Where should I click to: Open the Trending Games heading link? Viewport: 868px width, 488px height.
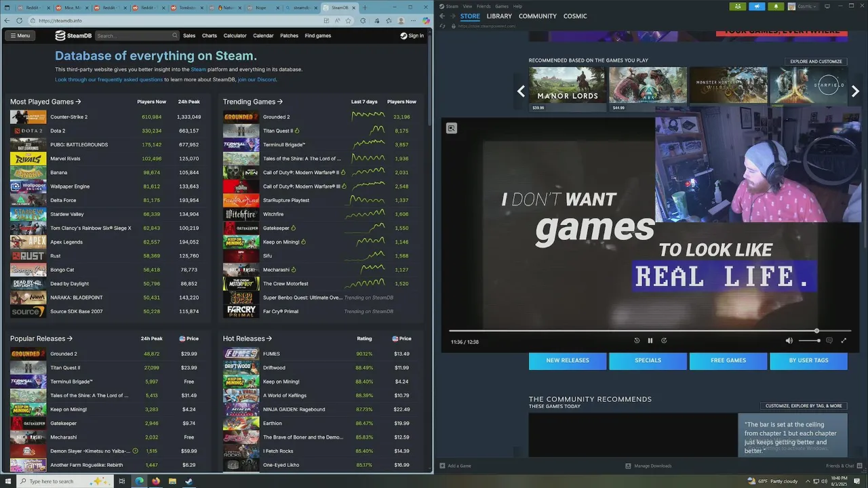[253, 102]
